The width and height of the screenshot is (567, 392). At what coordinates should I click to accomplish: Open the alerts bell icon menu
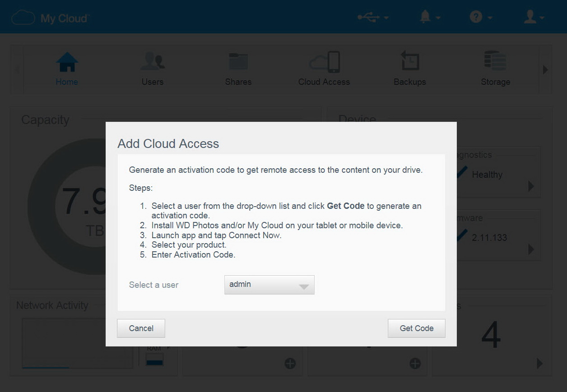coord(429,17)
